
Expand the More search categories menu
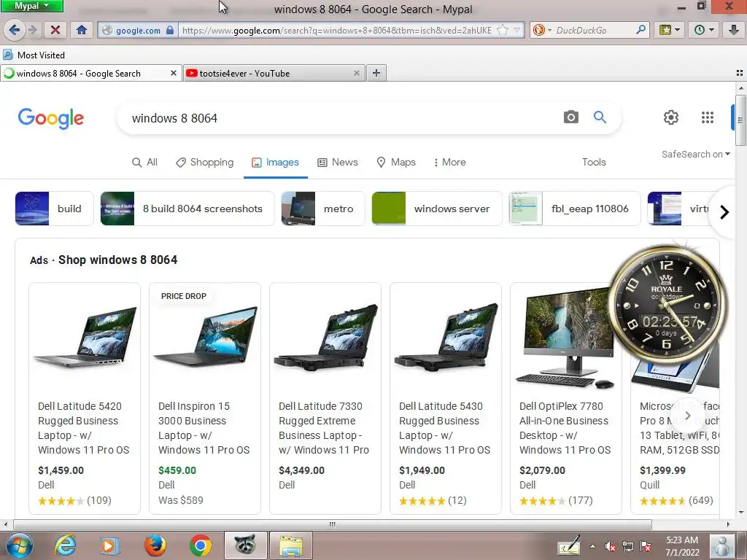point(449,162)
